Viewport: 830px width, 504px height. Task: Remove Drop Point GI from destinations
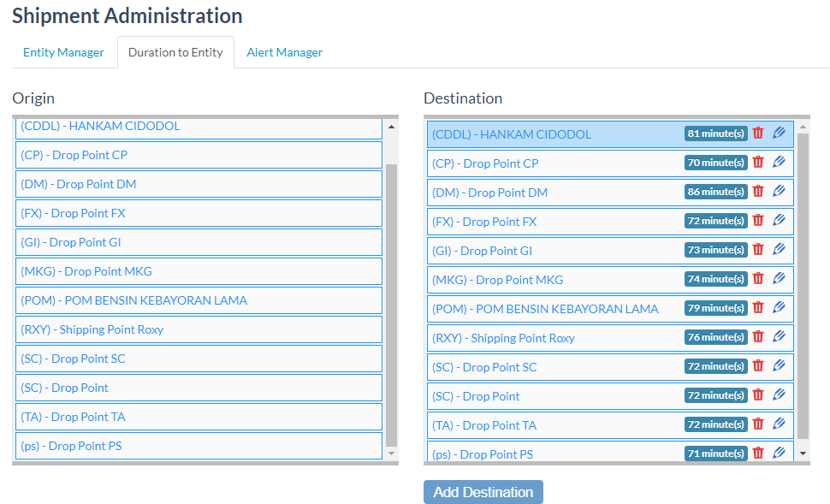coord(758,250)
